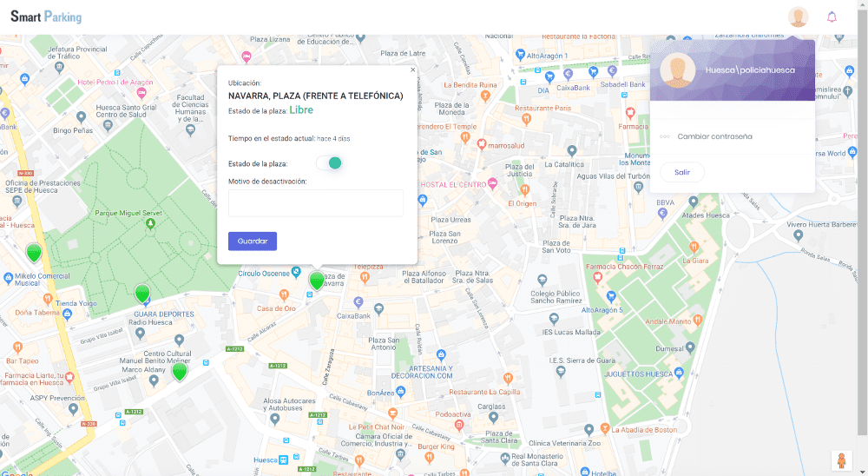
Task: Toggle the Estado de la plaza switch
Action: (329, 163)
